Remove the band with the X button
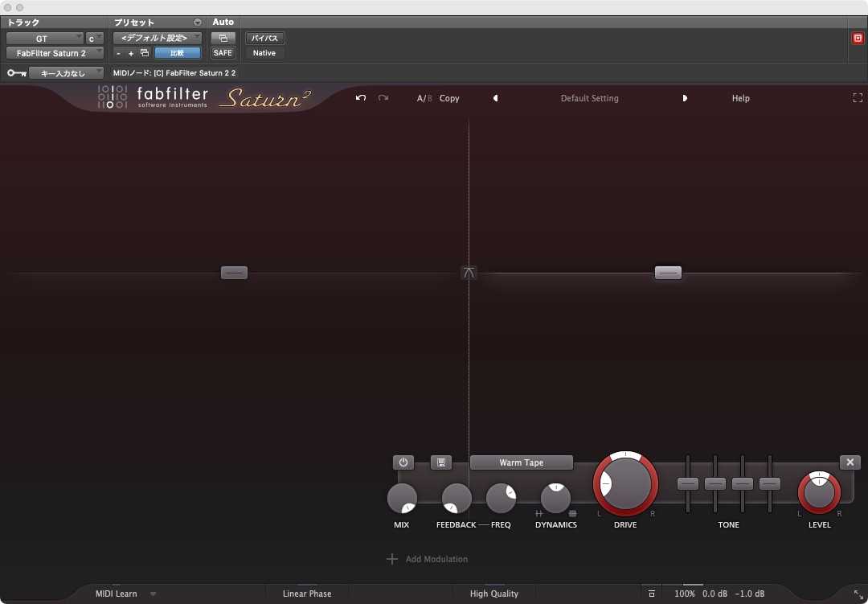 coord(850,462)
